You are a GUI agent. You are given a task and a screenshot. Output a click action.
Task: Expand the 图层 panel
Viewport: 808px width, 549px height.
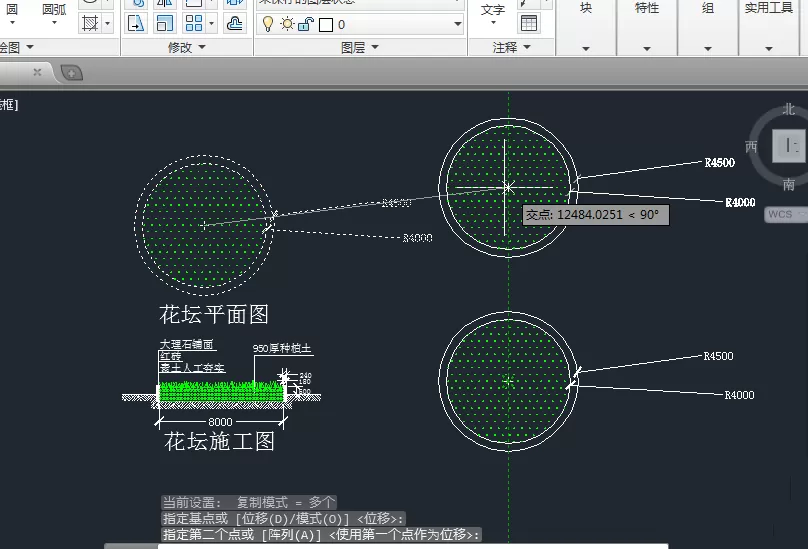click(x=360, y=47)
